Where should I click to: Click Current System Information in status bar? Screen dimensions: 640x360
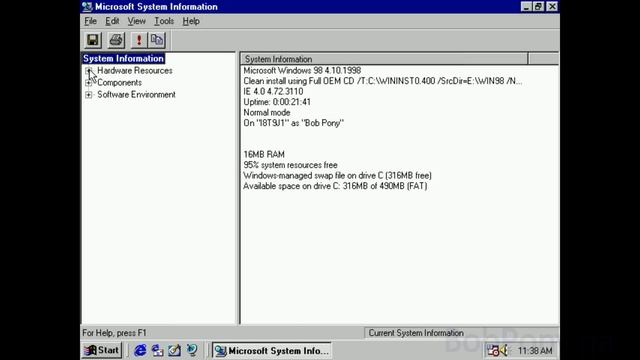point(416,333)
